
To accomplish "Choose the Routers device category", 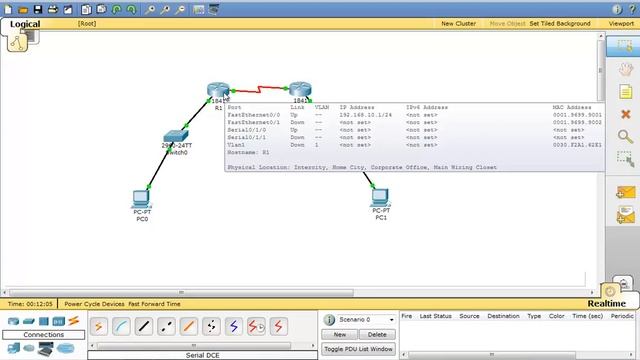I will pyautogui.click(x=13, y=321).
